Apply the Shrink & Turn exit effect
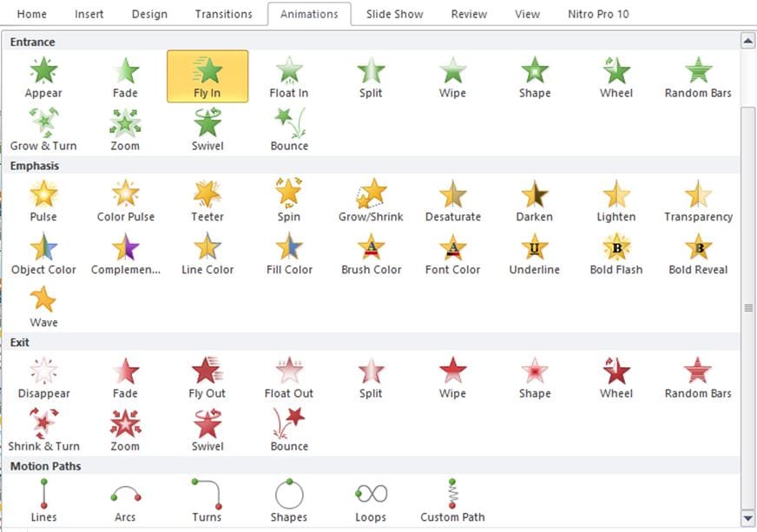Screen dimensions: 757x532 [43, 429]
